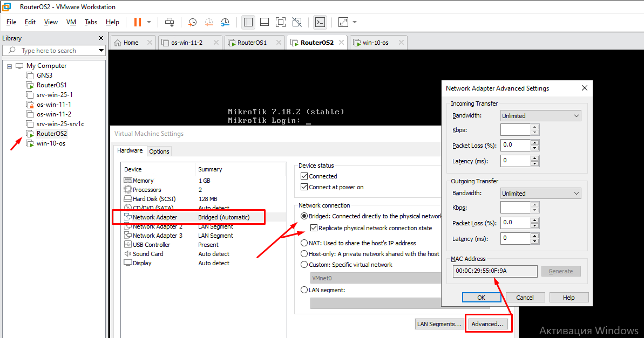Open the Outgoing Transfer Bandwidth dropdown
Image resolution: width=644 pixels, height=338 pixels.
coord(540,194)
